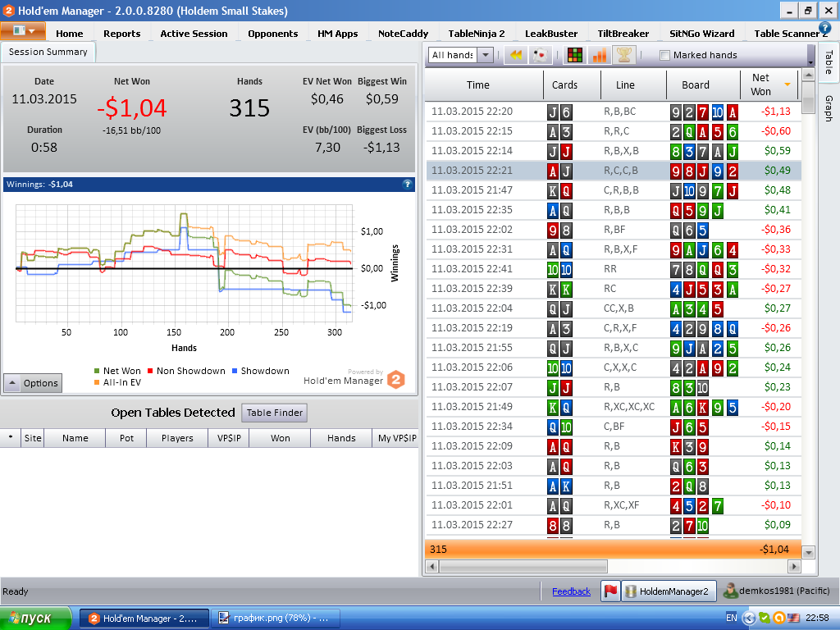Switch to TableNinja 2 tab
Image resolution: width=840 pixels, height=630 pixels.
[477, 33]
